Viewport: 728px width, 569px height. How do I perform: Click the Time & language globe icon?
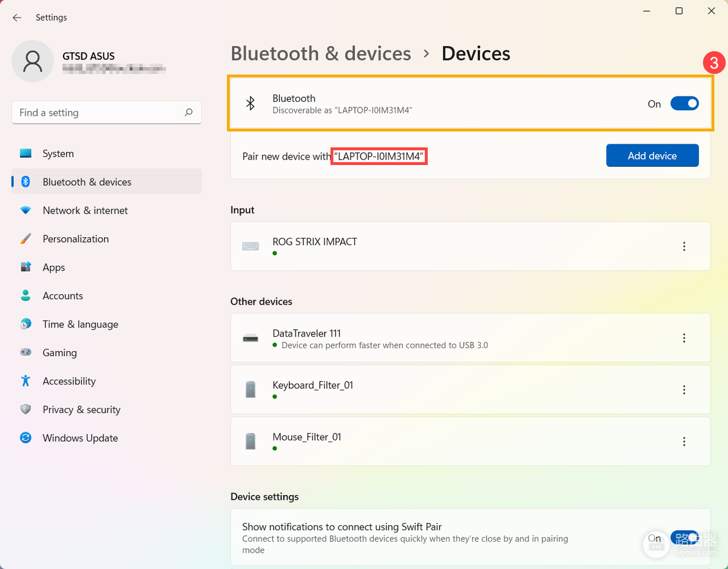pos(25,324)
